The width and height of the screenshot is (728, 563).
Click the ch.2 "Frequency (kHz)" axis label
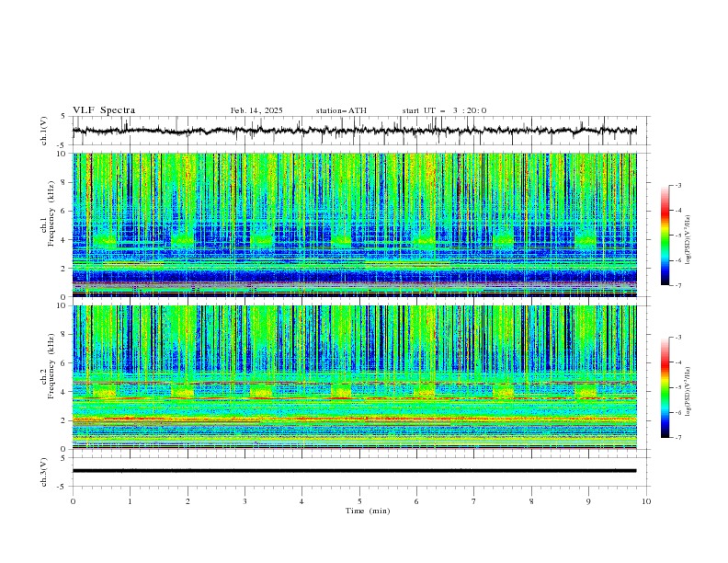pos(51,366)
